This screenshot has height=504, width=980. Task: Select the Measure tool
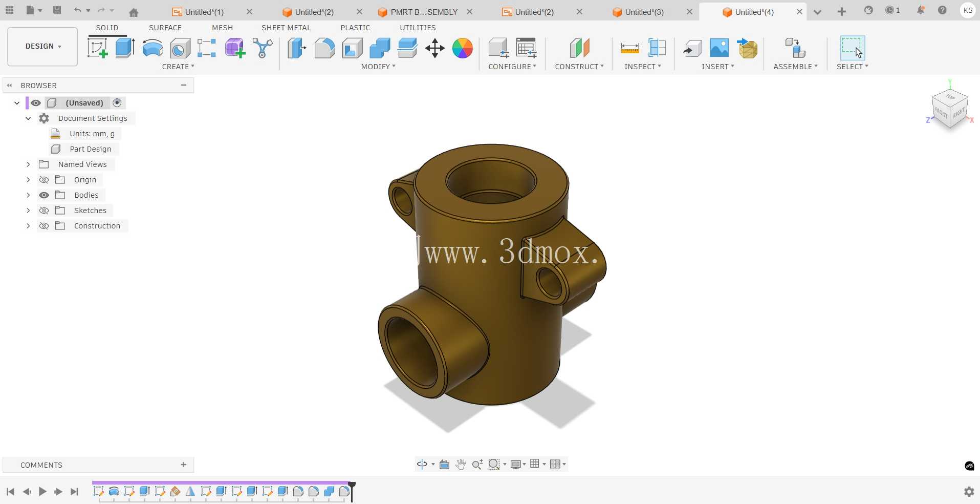(x=629, y=48)
